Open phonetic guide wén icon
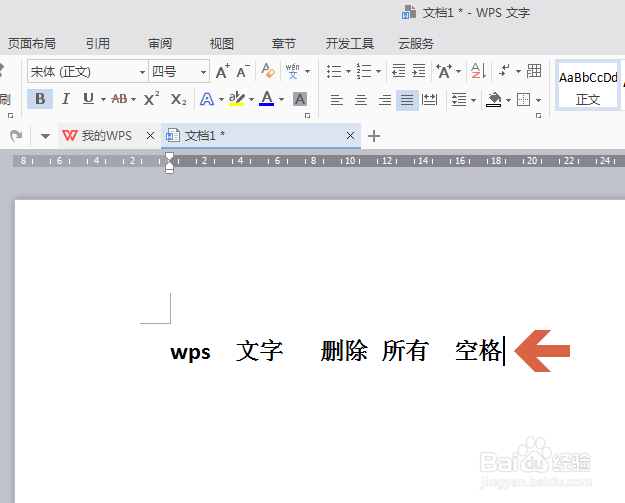Screen dimensions: 625x503 [293, 71]
